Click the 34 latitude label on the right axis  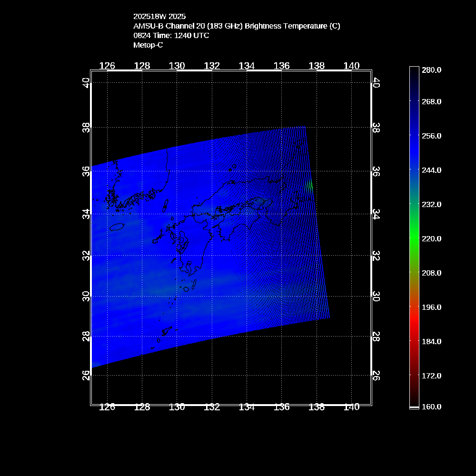(376, 214)
